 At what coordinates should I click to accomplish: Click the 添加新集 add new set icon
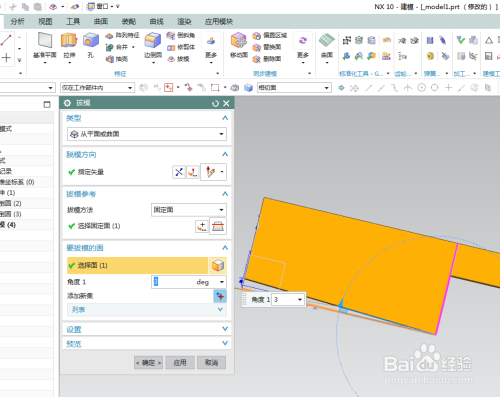220,296
